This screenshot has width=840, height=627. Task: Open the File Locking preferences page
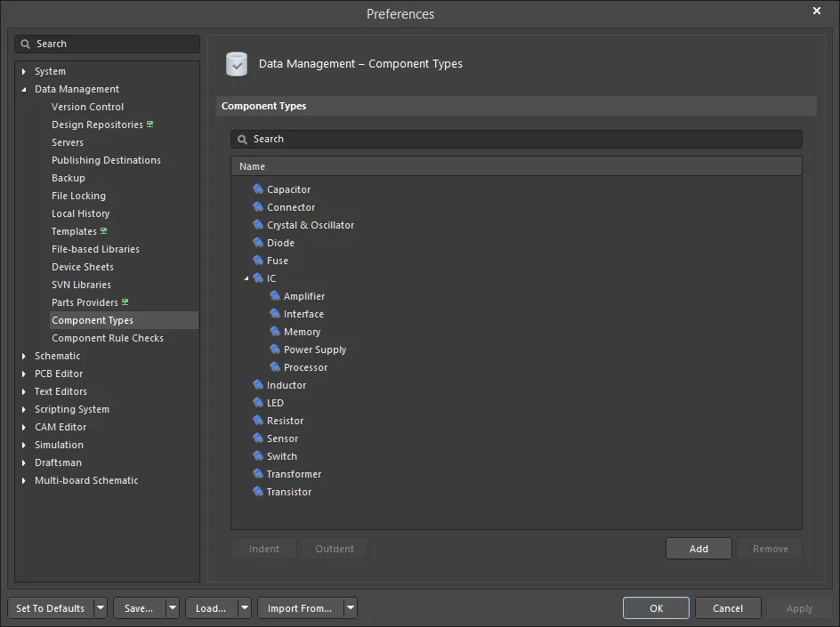pos(78,196)
